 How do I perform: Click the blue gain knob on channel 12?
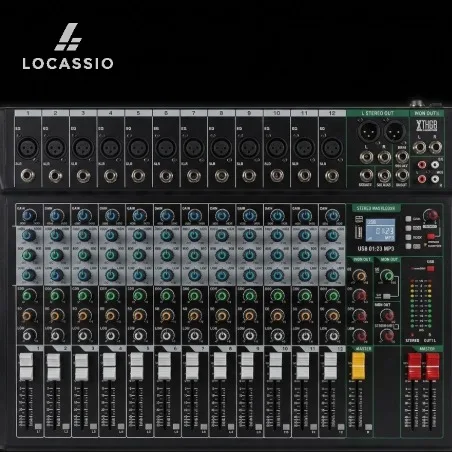[x=332, y=216]
